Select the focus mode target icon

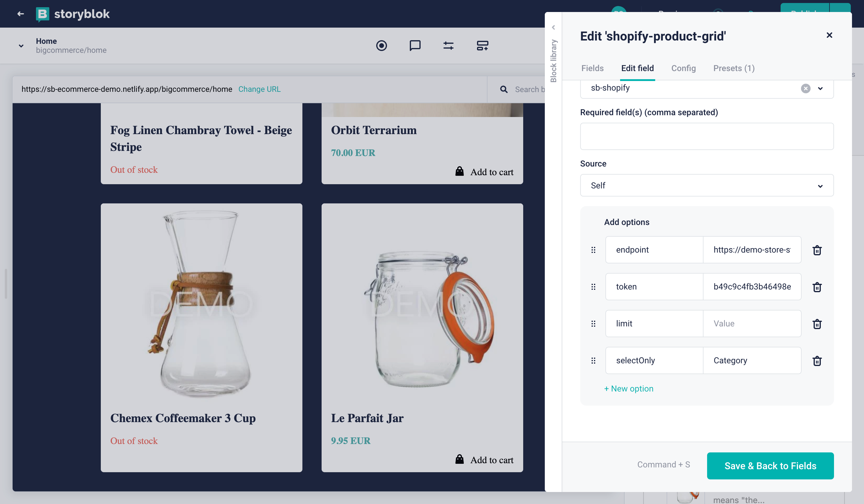point(382,46)
